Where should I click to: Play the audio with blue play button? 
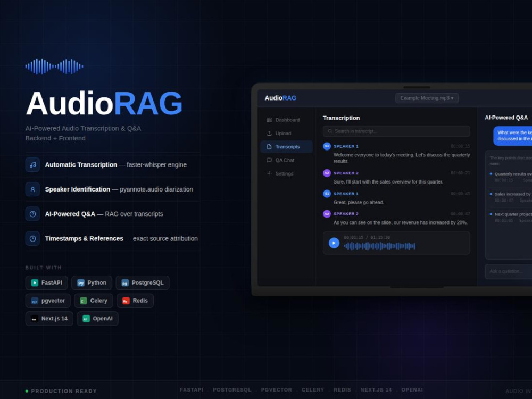(334, 243)
